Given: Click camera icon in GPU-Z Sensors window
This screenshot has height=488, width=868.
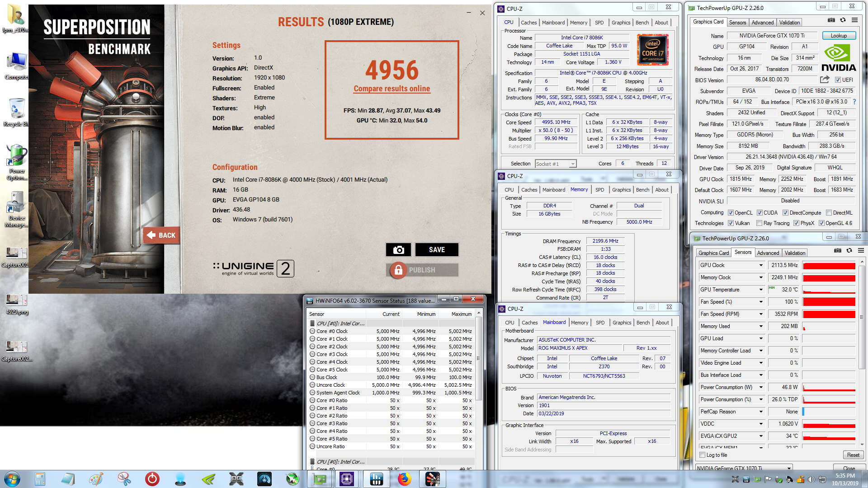Looking at the screenshot, I should (837, 251).
